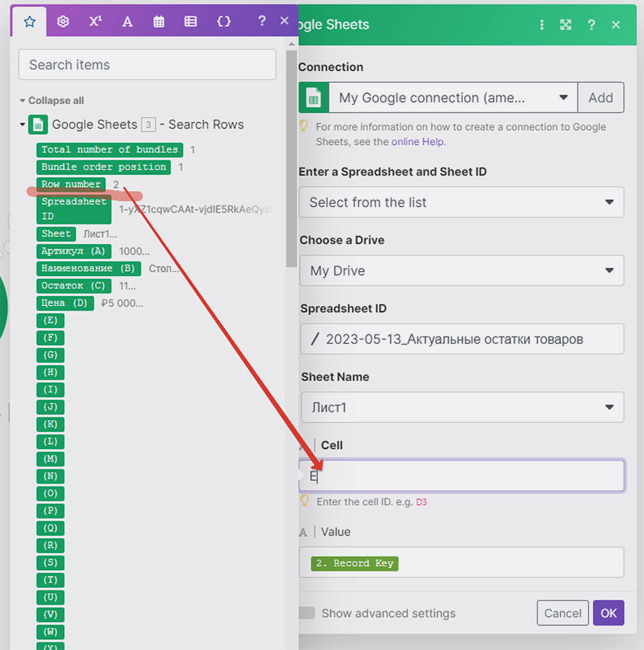Open the online Help link
This screenshot has height=650, width=644.
pos(418,142)
